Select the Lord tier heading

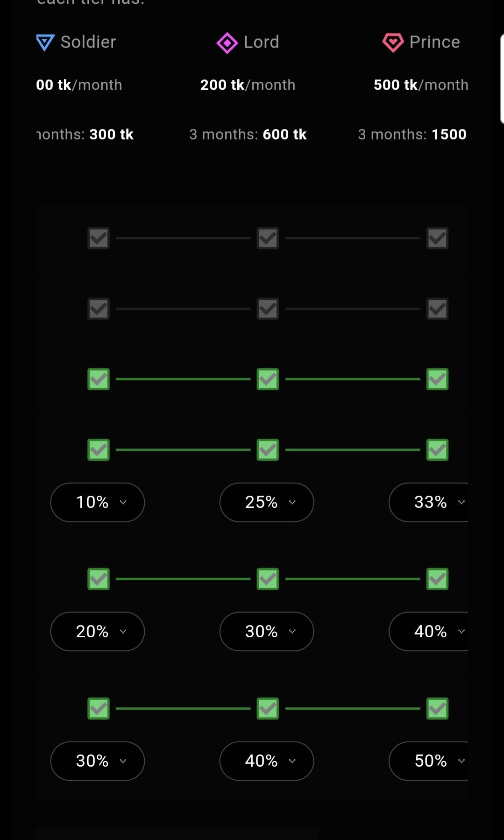261,42
